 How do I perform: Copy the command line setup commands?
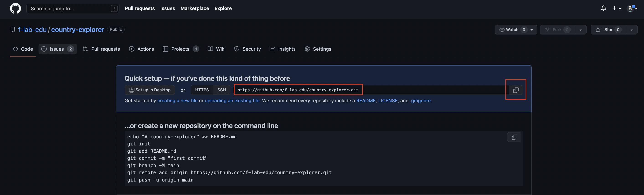514,137
